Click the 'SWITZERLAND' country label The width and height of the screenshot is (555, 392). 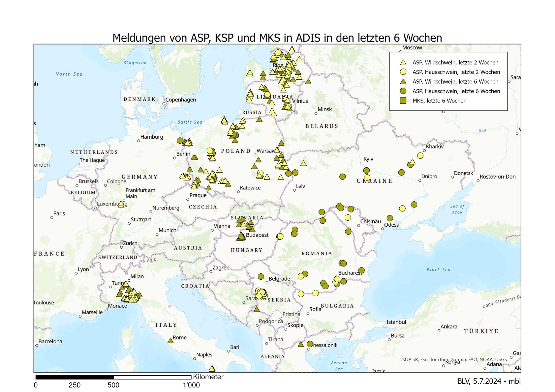[x=118, y=257]
